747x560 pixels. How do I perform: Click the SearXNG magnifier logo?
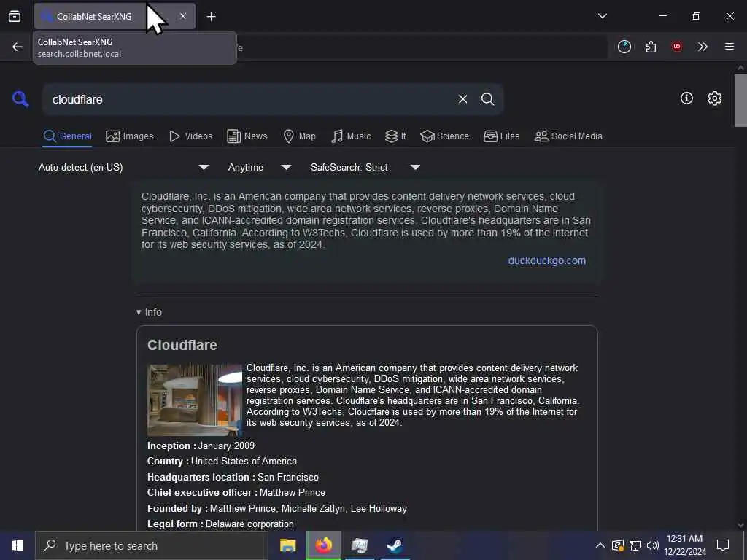tap(20, 99)
